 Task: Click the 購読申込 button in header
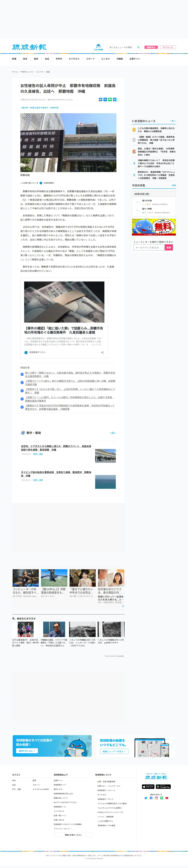tap(151, 47)
